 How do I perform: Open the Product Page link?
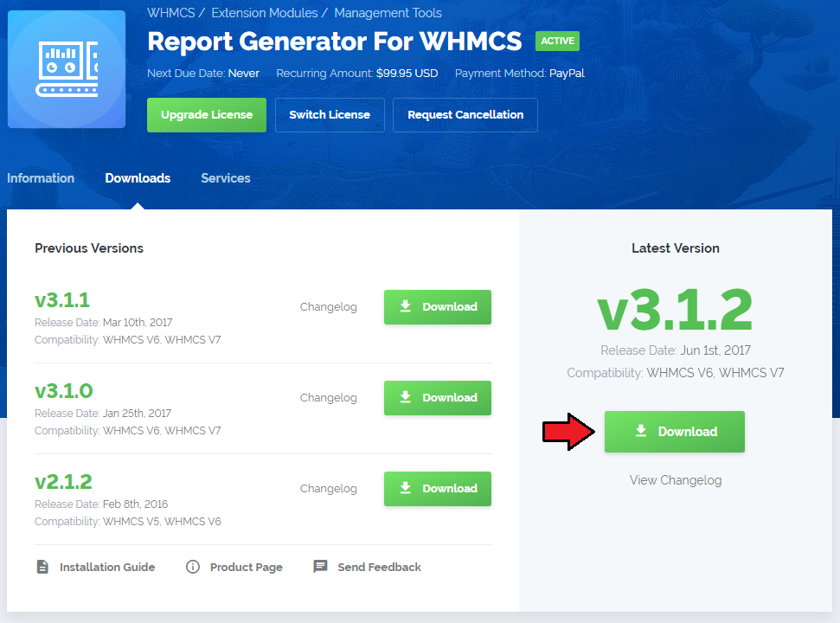[247, 568]
